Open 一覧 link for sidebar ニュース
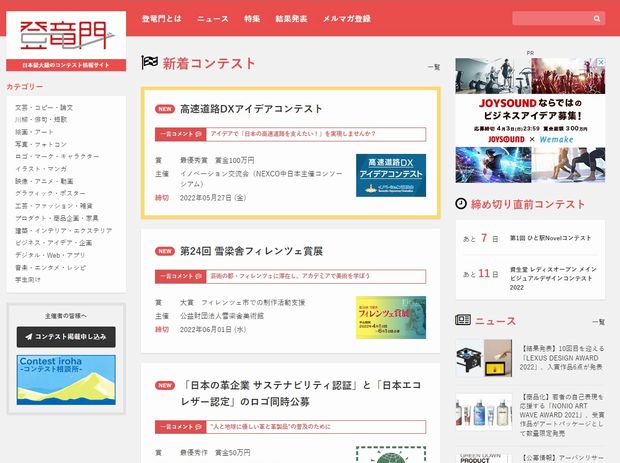Image resolution: width=620 pixels, height=463 pixels. pos(599,322)
